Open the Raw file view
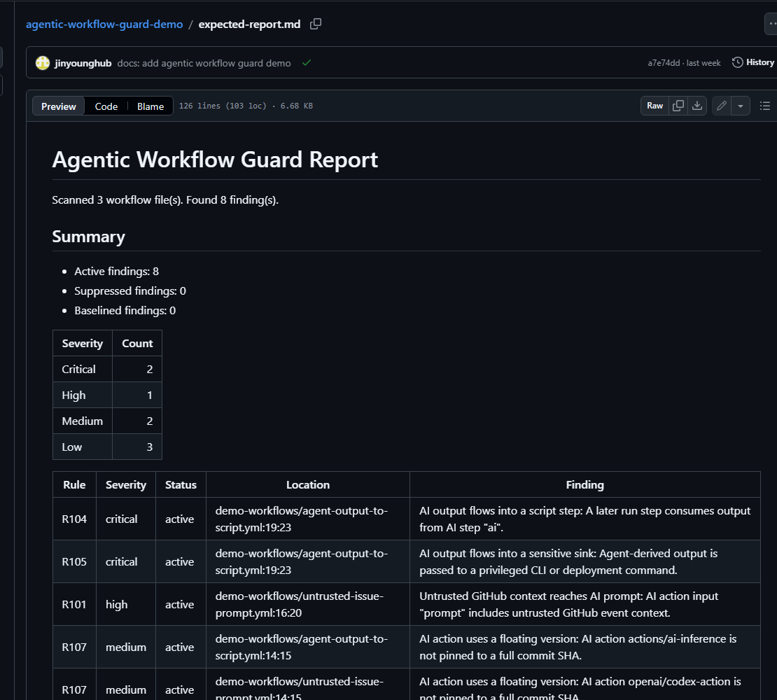Screen dimensions: 777x700 654,106
